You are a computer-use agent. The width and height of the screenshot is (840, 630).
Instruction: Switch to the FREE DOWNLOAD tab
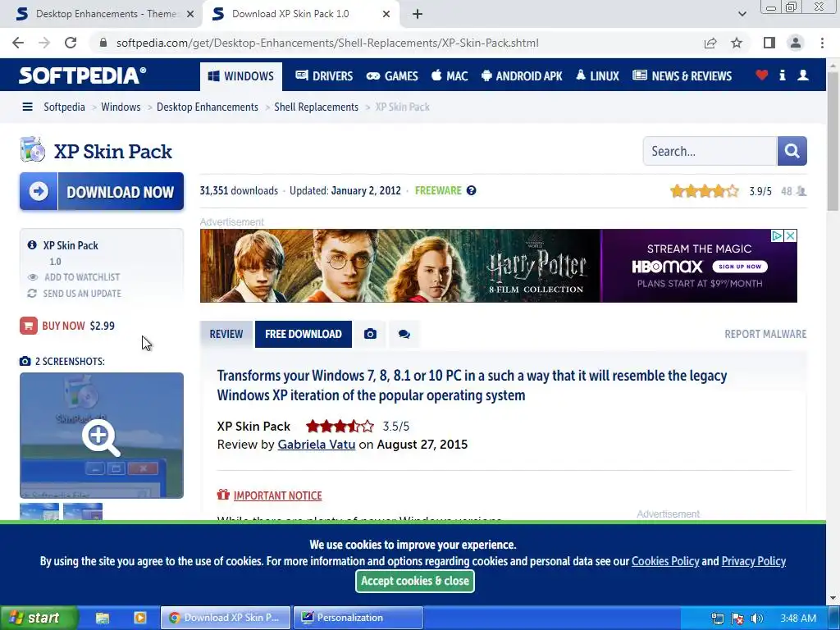(304, 335)
